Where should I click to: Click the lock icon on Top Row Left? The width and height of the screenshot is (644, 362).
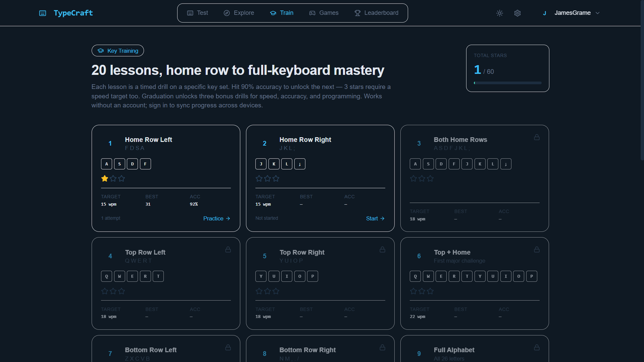pyautogui.click(x=228, y=249)
